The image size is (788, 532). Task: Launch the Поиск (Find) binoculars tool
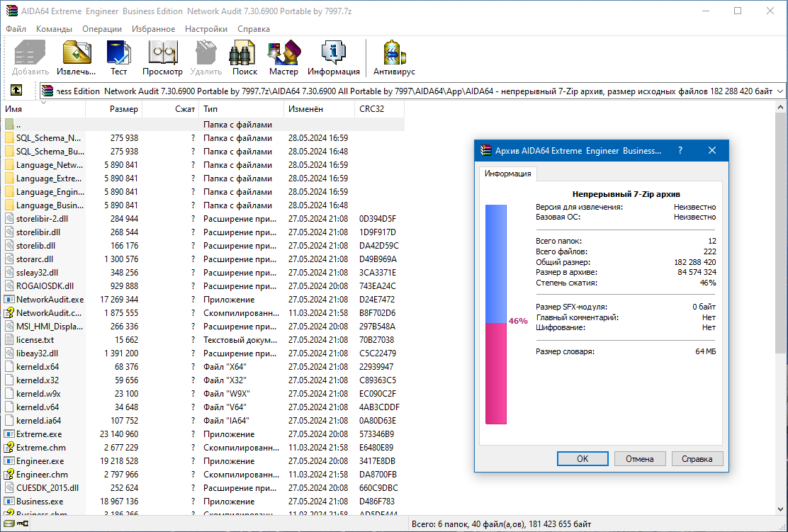(244, 57)
